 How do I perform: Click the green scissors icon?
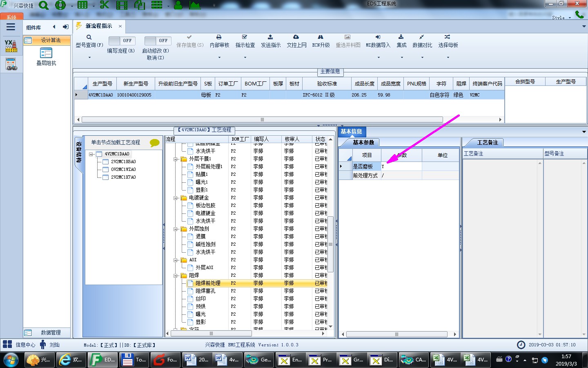click(105, 5)
